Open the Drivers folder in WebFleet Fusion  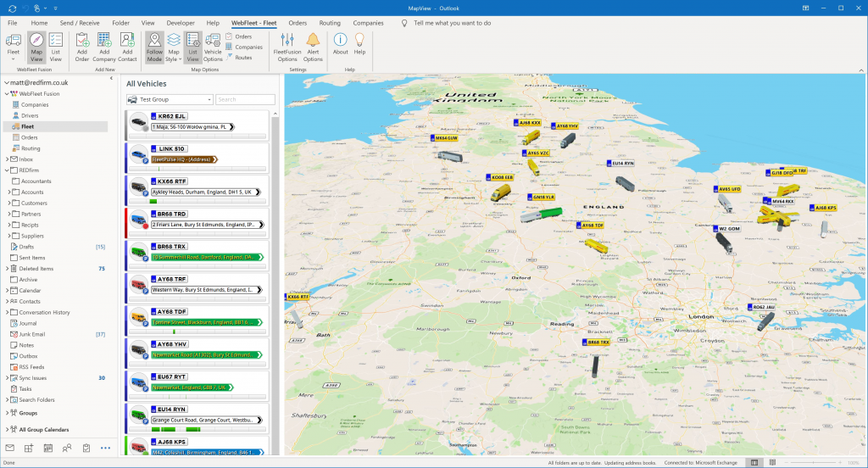[x=30, y=115]
